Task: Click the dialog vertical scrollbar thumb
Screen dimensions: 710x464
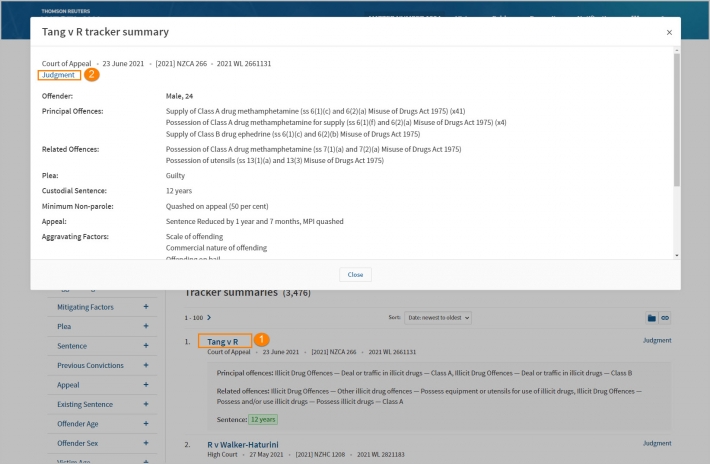Action: click(x=676, y=120)
